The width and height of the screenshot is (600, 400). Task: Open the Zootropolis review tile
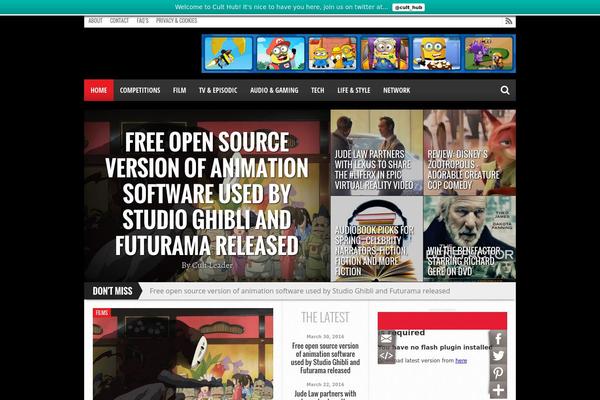(x=470, y=153)
